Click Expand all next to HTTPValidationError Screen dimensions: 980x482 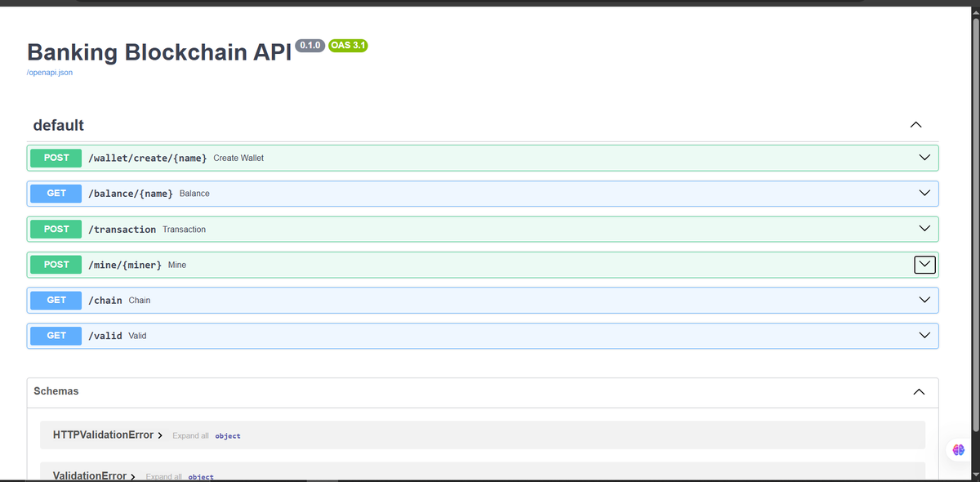coord(190,435)
